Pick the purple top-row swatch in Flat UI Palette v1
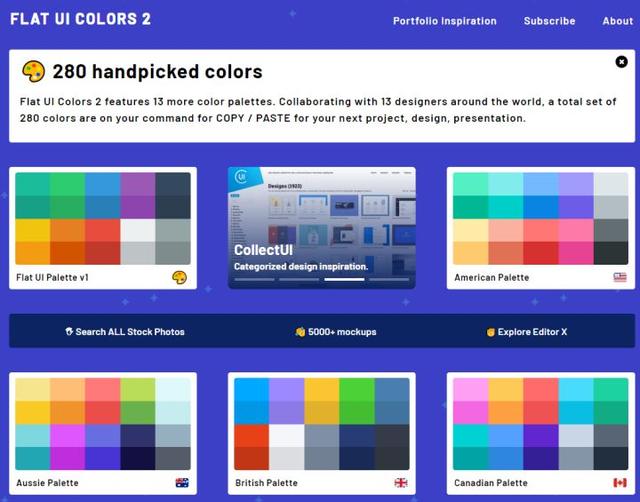 138,184
